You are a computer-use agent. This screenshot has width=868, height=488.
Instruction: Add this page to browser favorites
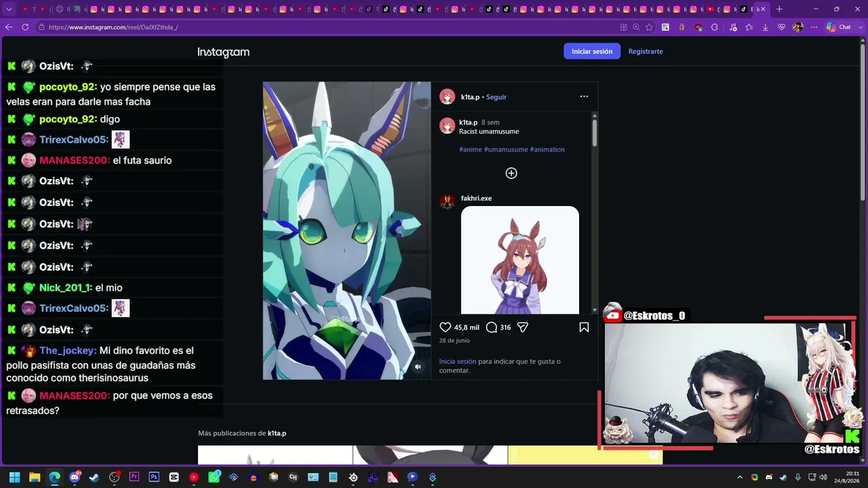pyautogui.click(x=649, y=27)
